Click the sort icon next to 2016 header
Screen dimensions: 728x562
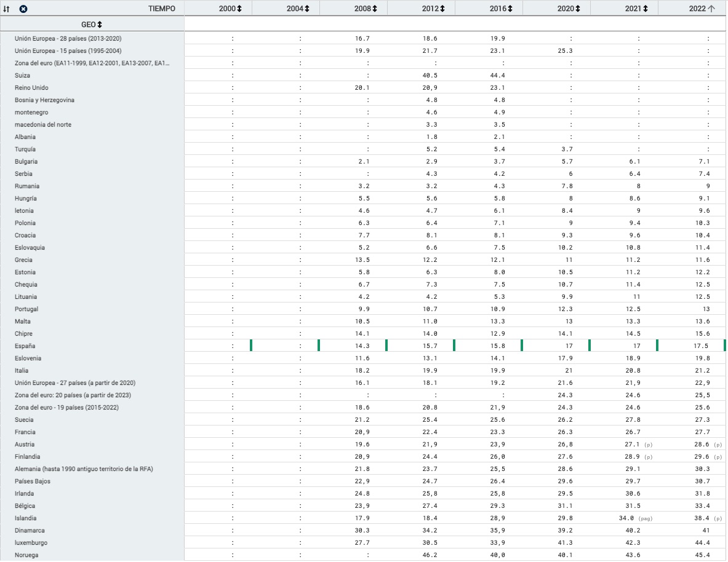510,9
